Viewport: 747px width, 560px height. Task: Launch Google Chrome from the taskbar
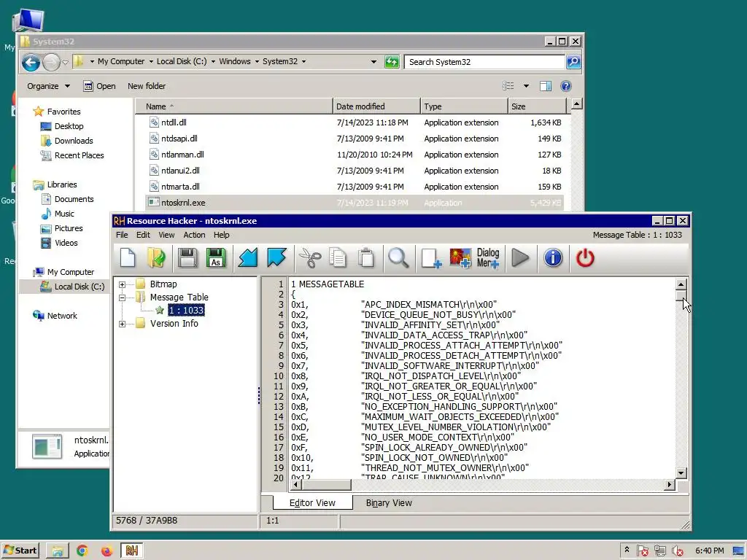click(x=82, y=551)
